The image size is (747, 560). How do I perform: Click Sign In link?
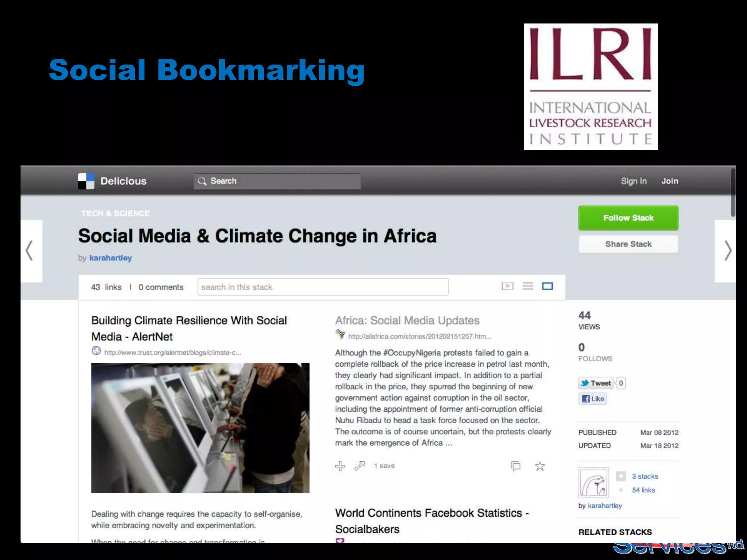pyautogui.click(x=634, y=181)
